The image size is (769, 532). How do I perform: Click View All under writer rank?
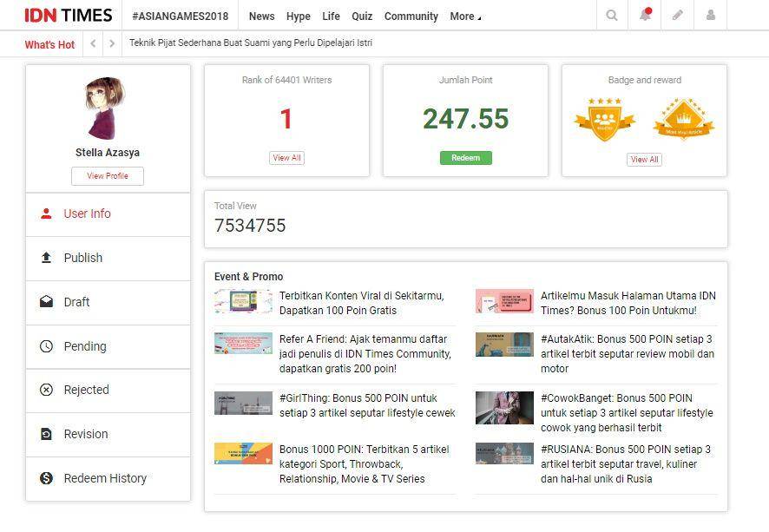[286, 158]
